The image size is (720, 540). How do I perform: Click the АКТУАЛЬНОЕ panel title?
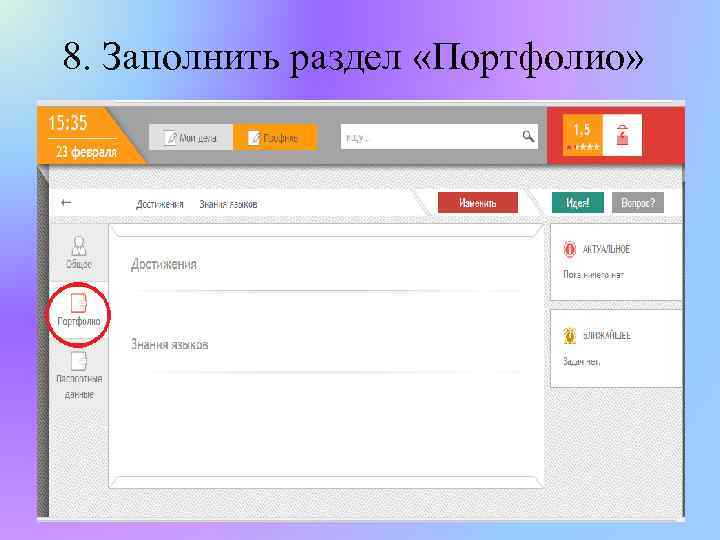tap(606, 249)
